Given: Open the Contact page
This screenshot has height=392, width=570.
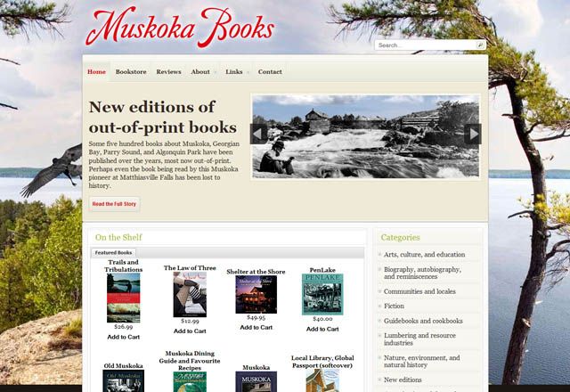Looking at the screenshot, I should click(x=270, y=72).
